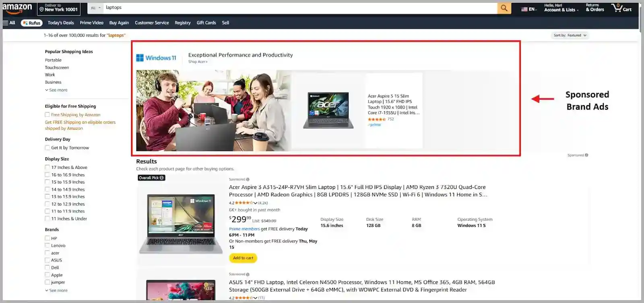Select Portable shopping idea
The width and height of the screenshot is (644, 303).
53,60
